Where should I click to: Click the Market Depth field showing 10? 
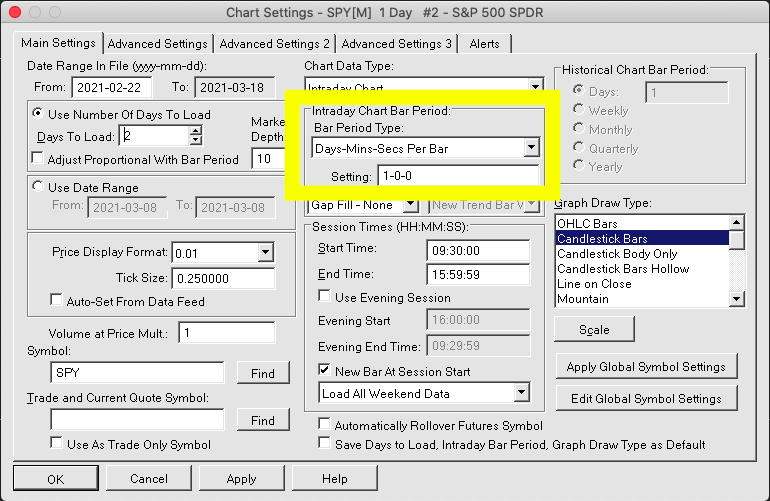[269, 159]
